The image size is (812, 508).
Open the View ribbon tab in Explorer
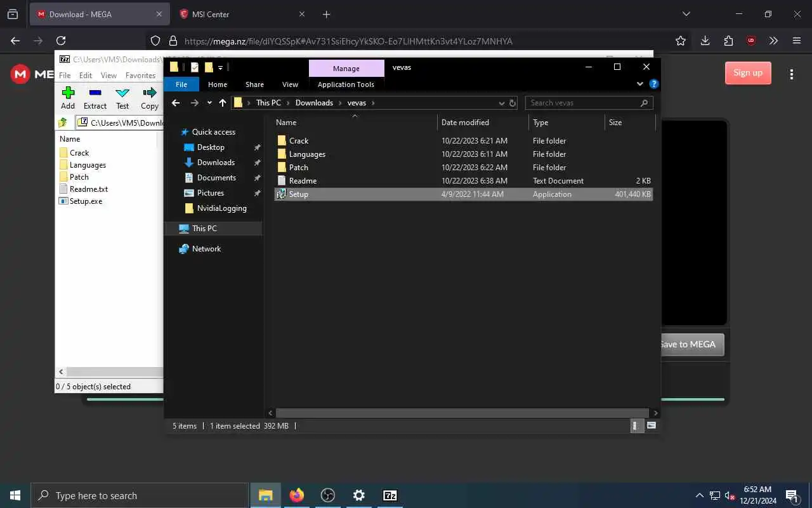[x=290, y=84]
